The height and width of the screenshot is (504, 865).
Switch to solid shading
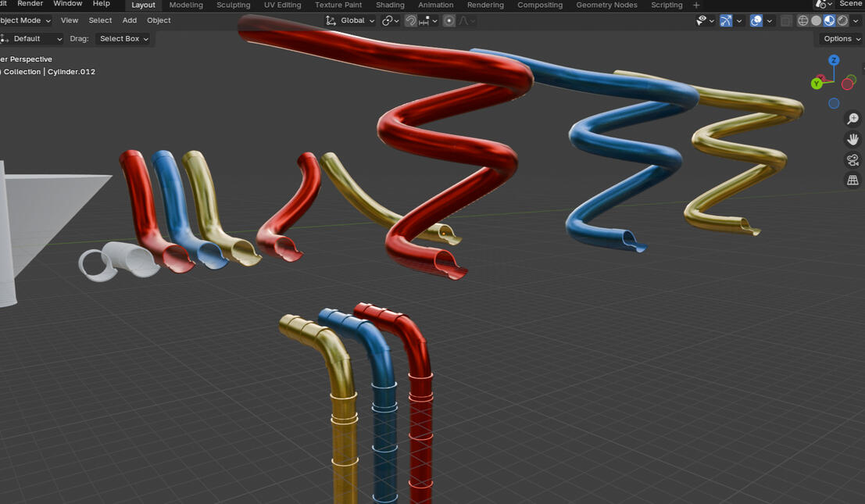(x=817, y=20)
